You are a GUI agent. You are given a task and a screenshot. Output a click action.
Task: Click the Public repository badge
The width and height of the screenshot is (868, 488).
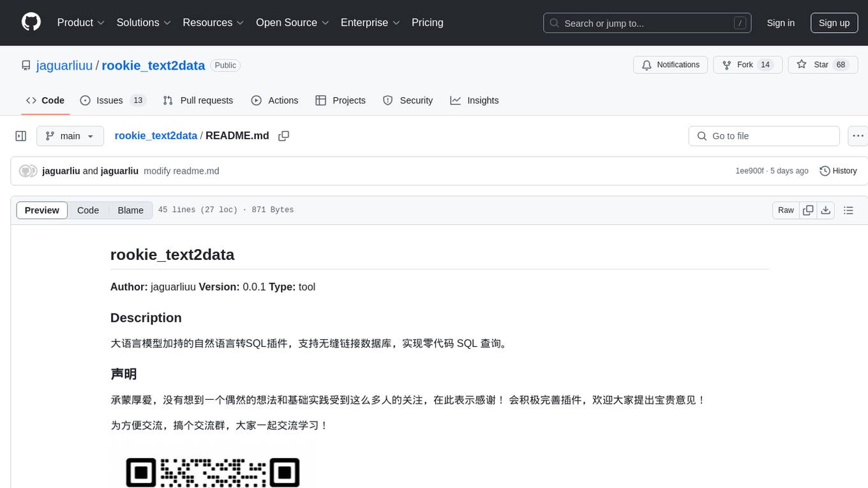pyautogui.click(x=225, y=65)
